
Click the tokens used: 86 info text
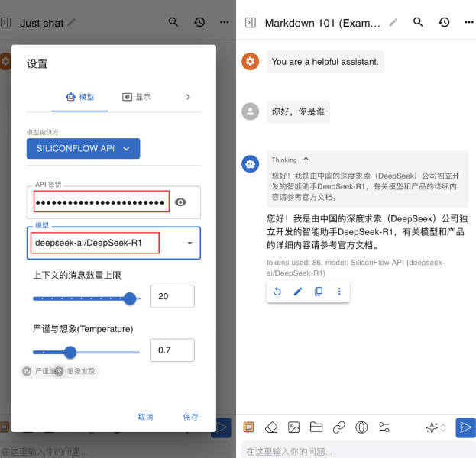point(355,268)
